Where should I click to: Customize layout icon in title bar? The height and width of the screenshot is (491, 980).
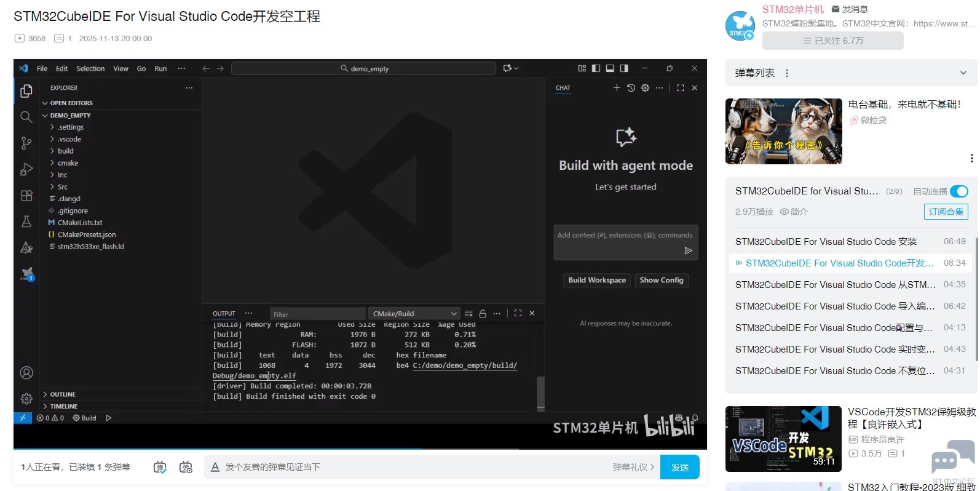[x=582, y=68]
